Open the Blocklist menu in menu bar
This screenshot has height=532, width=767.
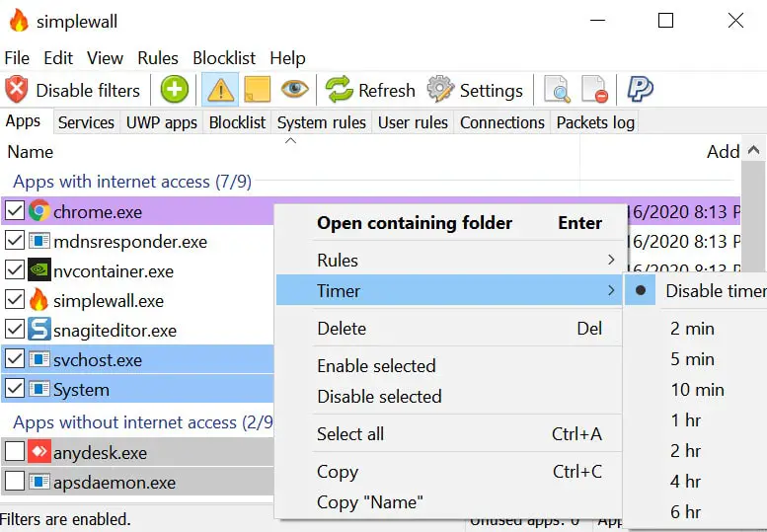point(224,57)
